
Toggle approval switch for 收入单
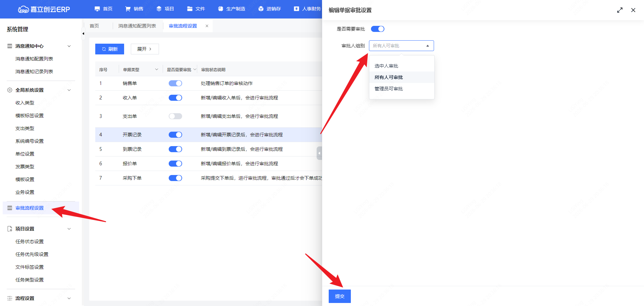[x=175, y=98]
